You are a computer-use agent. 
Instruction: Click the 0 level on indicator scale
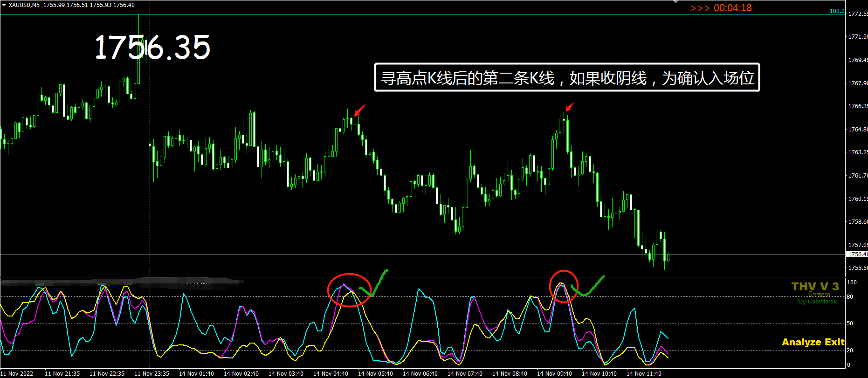pyautogui.click(x=848, y=365)
